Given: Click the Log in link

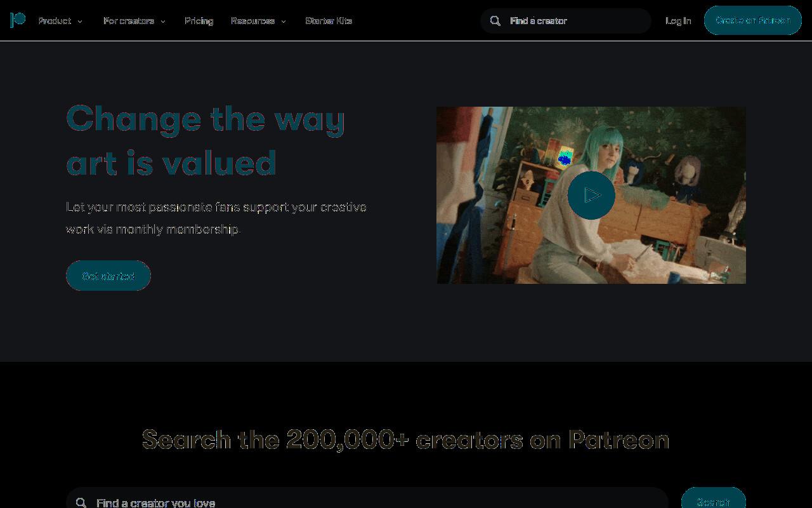Looking at the screenshot, I should click(678, 21).
